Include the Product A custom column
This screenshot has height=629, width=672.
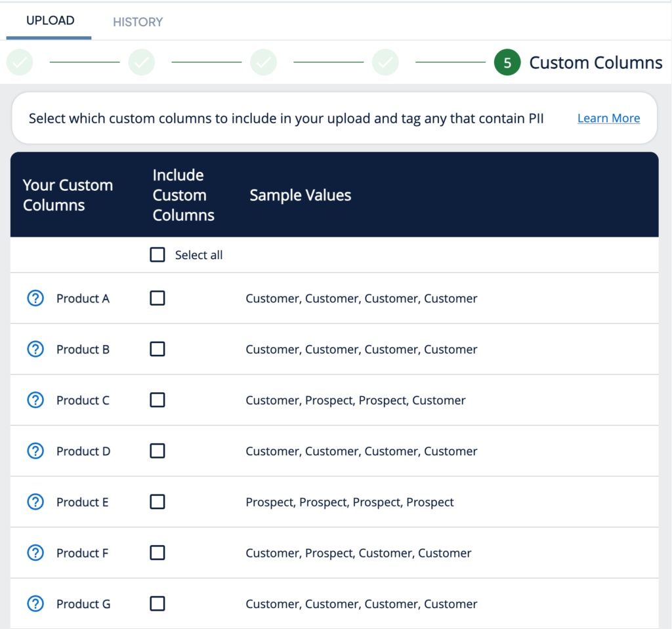[157, 298]
